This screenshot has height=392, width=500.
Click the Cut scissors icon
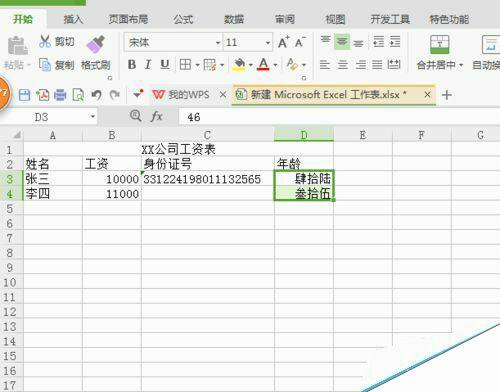pos(45,41)
